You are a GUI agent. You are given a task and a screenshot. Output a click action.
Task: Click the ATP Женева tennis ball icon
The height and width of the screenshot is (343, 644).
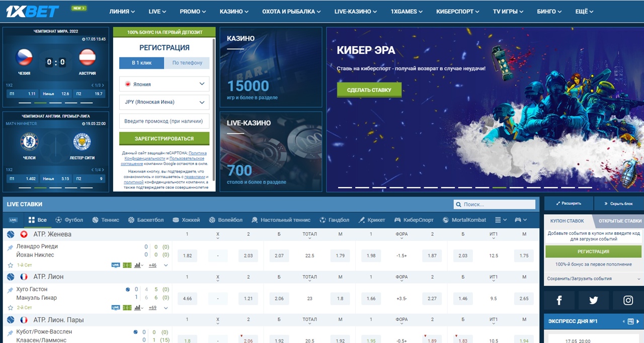pos(11,234)
